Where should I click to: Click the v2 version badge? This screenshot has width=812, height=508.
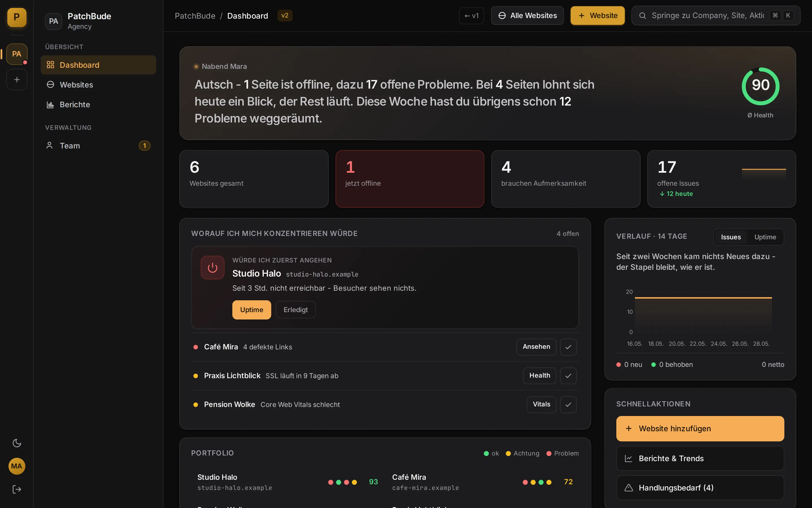point(284,16)
